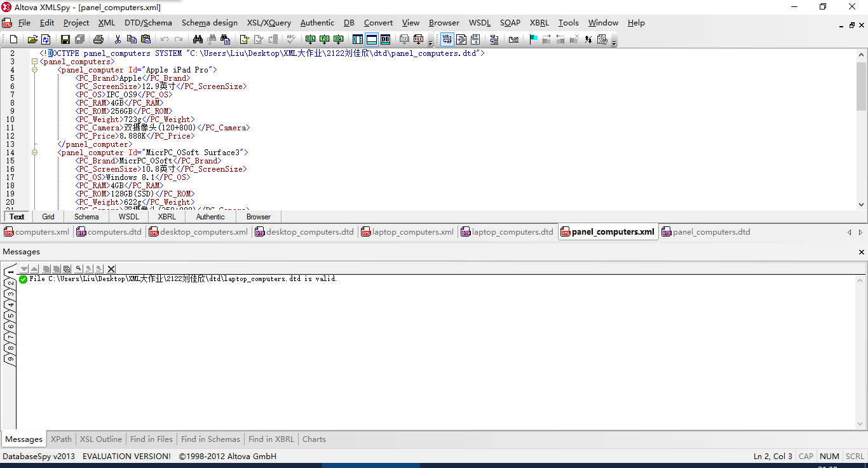Open the XBRL menu
The width and height of the screenshot is (868, 468).
pyautogui.click(x=539, y=23)
